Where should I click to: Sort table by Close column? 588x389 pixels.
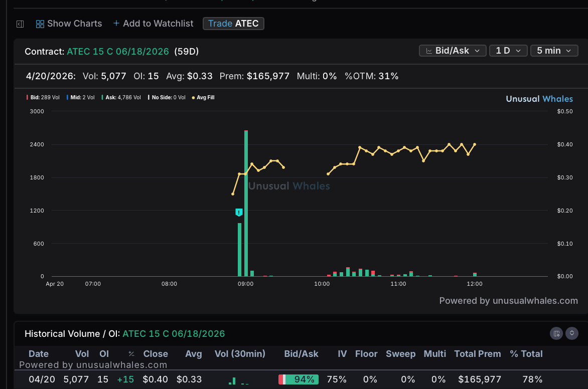(x=156, y=354)
